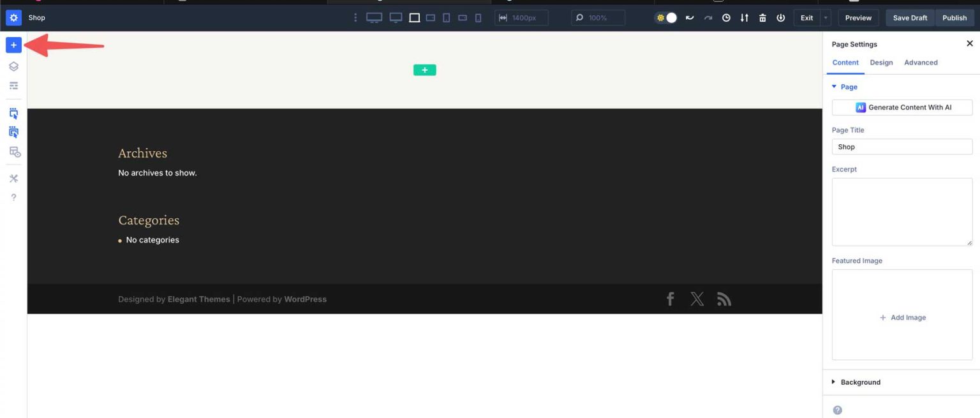Image resolution: width=980 pixels, height=418 pixels.
Task: Expand the Background settings section
Action: point(861,382)
